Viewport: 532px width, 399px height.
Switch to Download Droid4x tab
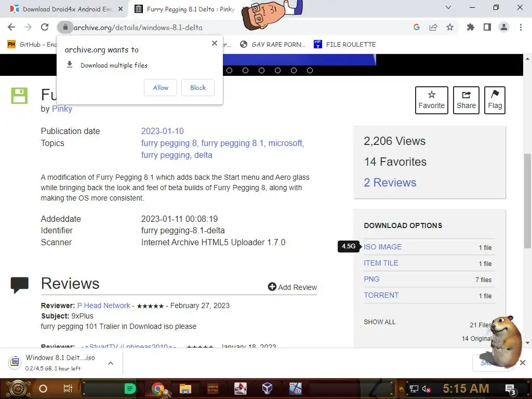64,9
